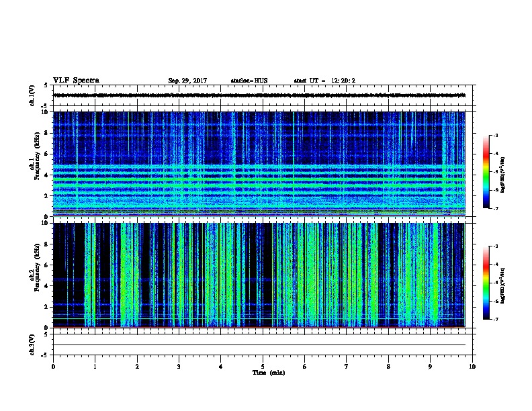Click the log(PSD) label beside ch.1 color bar

(503, 175)
